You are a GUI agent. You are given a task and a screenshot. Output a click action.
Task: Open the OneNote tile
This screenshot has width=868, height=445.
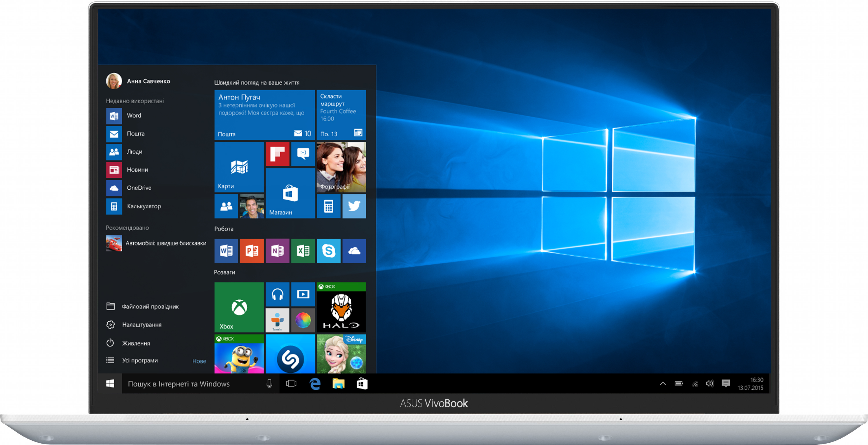tap(277, 251)
